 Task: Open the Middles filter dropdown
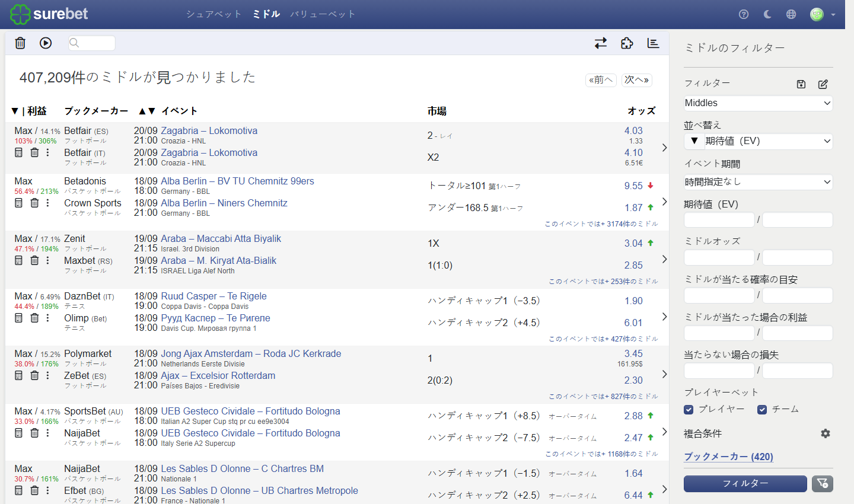click(758, 103)
